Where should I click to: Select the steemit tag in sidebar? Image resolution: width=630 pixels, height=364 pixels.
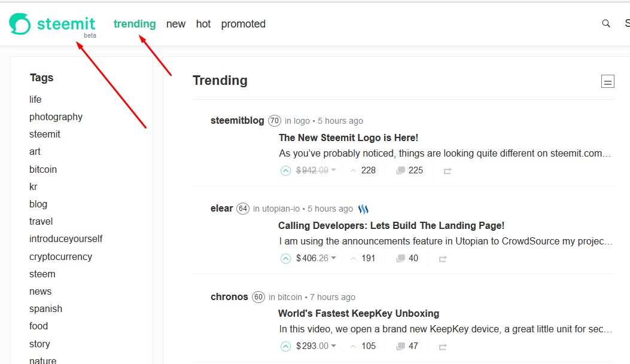click(45, 134)
